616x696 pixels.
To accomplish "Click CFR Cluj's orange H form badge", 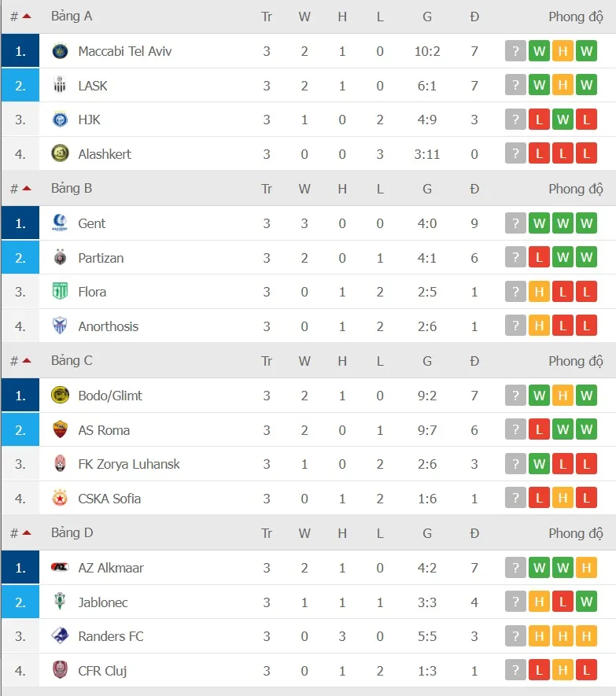I will [x=563, y=671].
